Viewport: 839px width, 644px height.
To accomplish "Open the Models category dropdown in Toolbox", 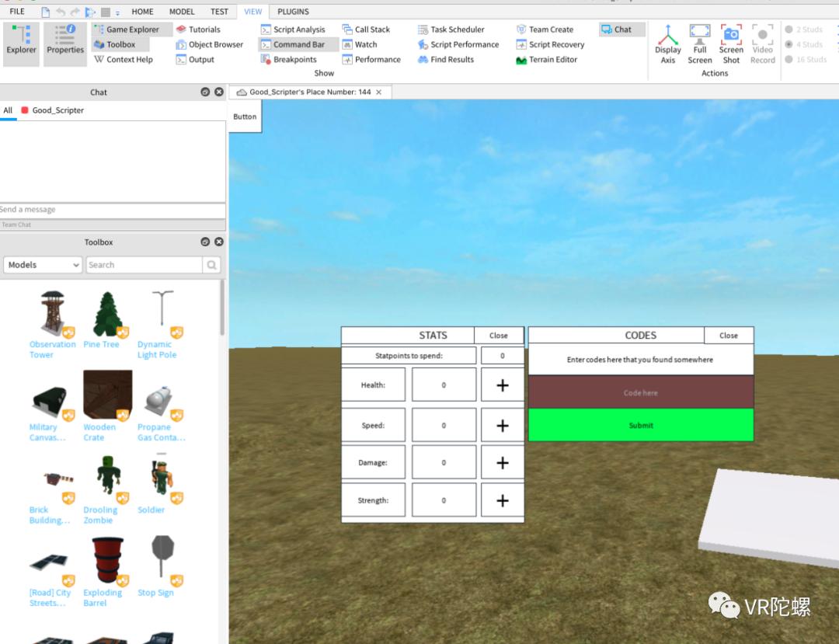I will click(x=42, y=265).
